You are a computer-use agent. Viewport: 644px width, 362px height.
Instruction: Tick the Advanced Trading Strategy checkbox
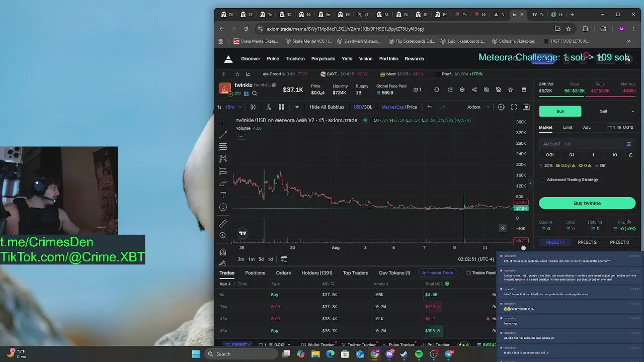click(x=542, y=180)
